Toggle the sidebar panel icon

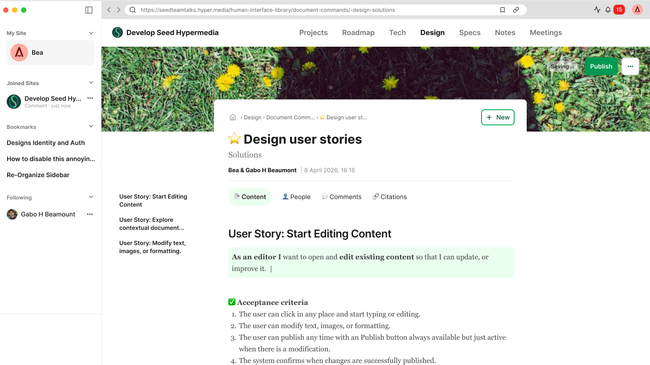89,10
